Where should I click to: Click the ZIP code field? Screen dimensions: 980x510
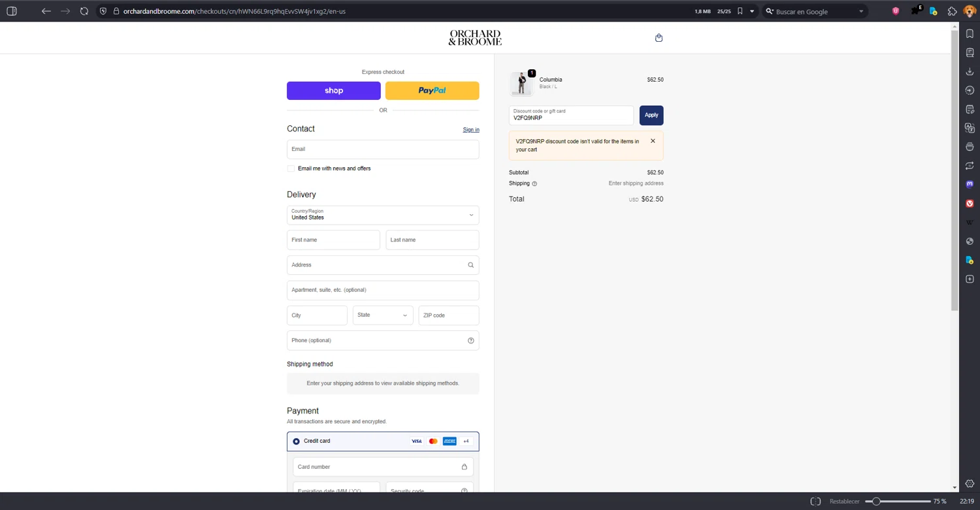449,315
